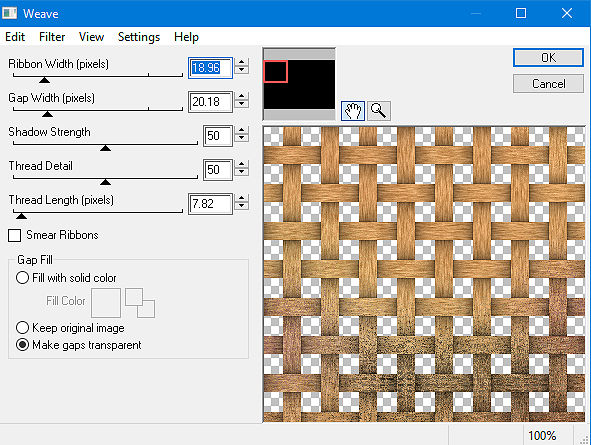Click the Cancel button
This screenshot has height=445, width=591.
[x=548, y=84]
